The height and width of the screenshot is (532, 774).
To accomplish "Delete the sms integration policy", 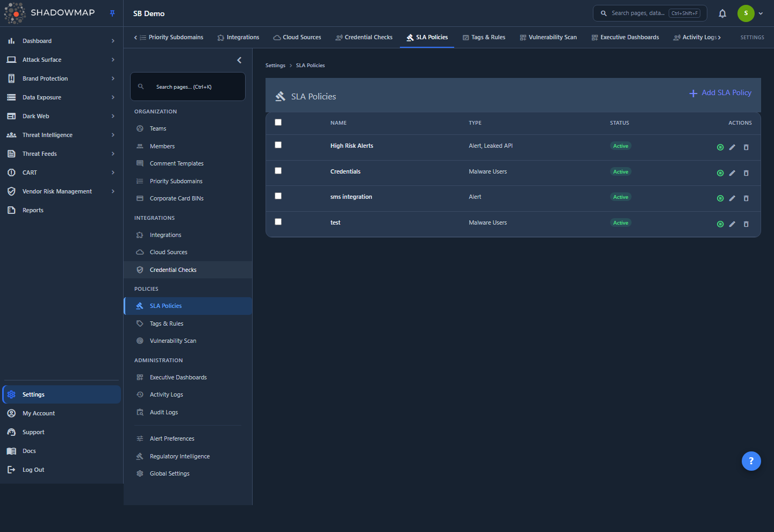I will coord(746,198).
